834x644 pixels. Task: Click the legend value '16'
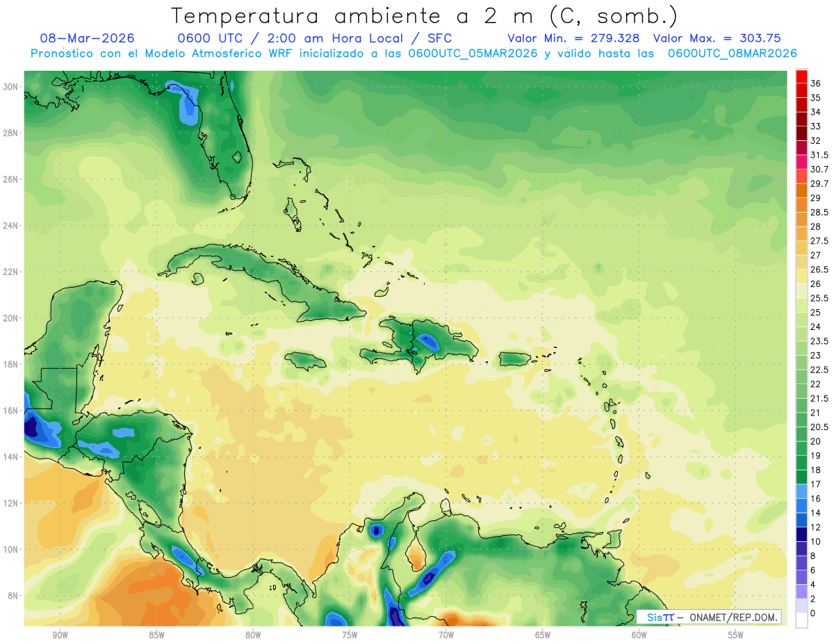(816, 499)
